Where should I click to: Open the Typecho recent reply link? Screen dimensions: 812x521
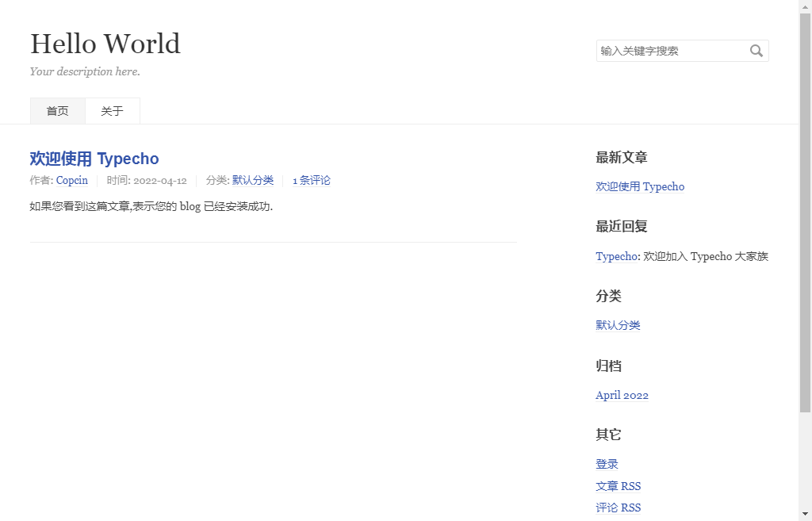pos(616,256)
